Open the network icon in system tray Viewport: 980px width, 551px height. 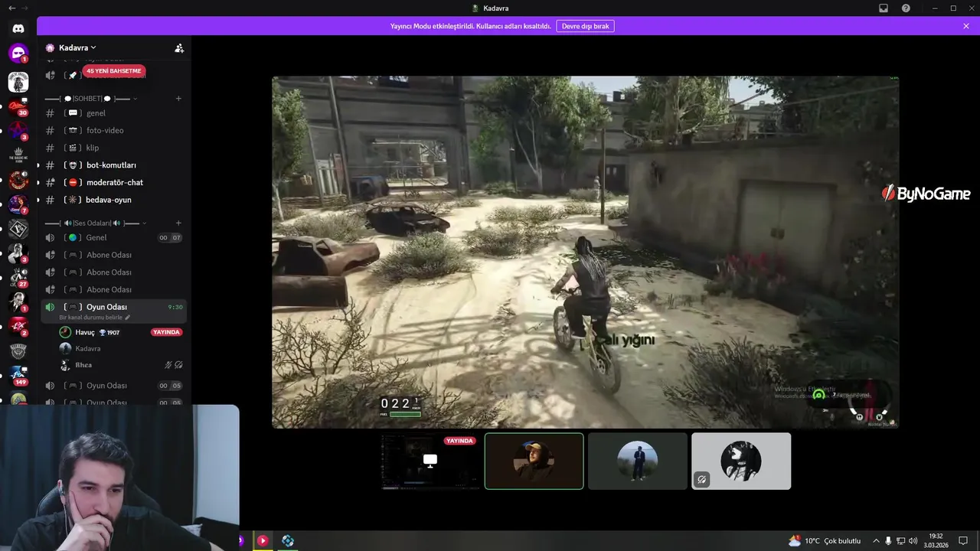(900, 541)
